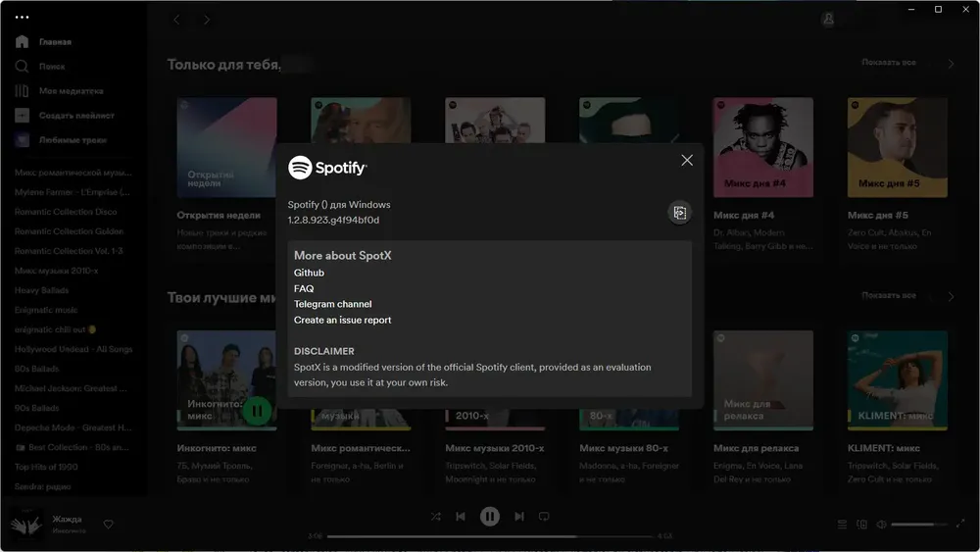
Task: Open Sandra: радио playlist
Action: tap(42, 486)
